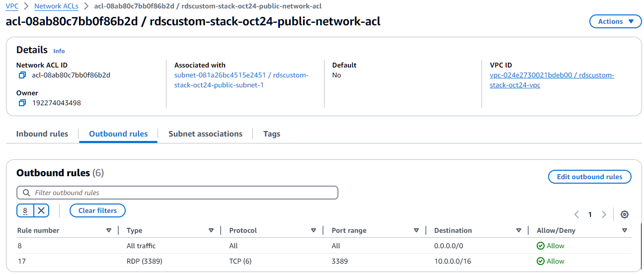Sort by Type column
This screenshot has width=644, height=274.
[211, 230]
